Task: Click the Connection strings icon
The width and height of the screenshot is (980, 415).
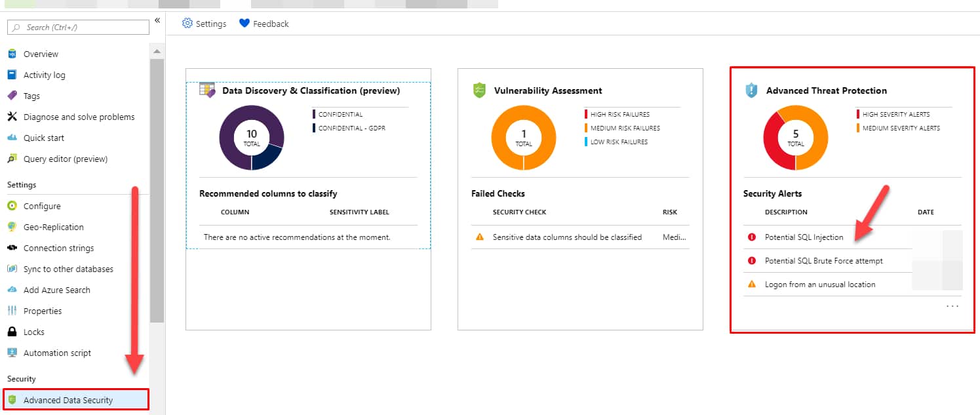Action: pos(13,247)
